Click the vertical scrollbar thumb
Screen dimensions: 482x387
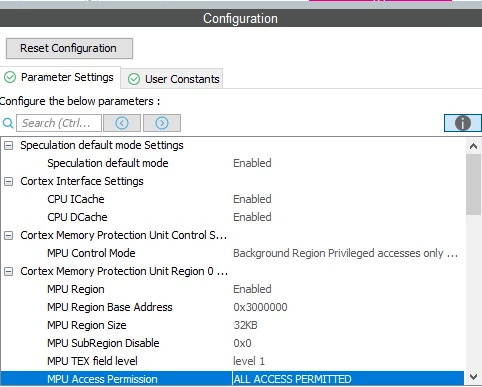pos(473,185)
